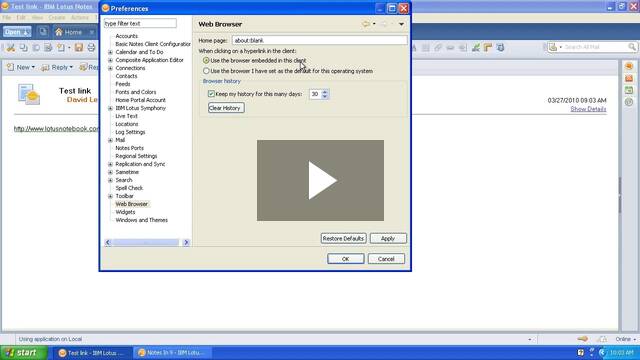Click the Apply button

coord(388,238)
